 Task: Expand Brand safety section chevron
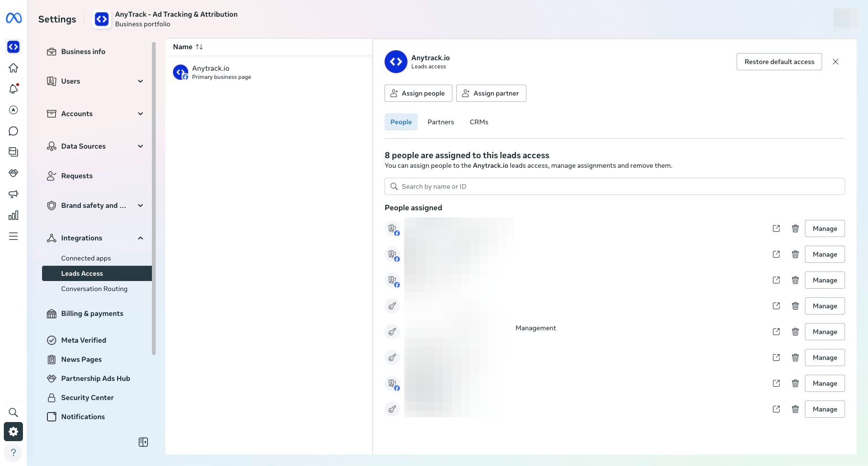pyautogui.click(x=140, y=206)
